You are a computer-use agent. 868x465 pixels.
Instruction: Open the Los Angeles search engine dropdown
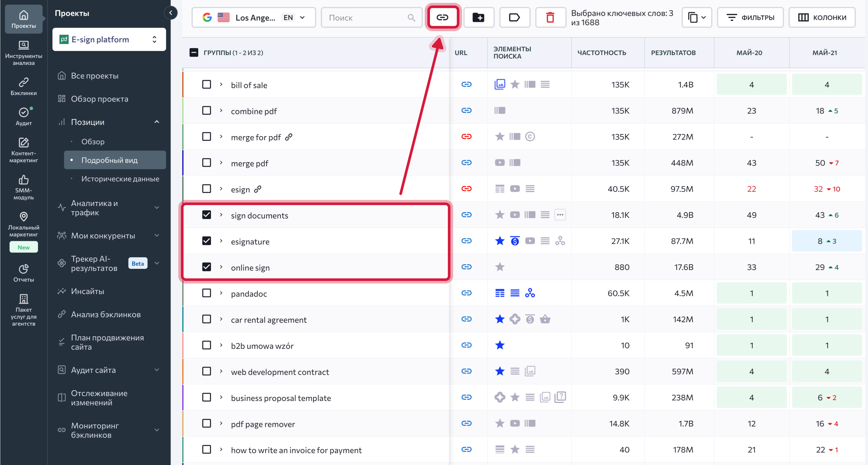254,18
